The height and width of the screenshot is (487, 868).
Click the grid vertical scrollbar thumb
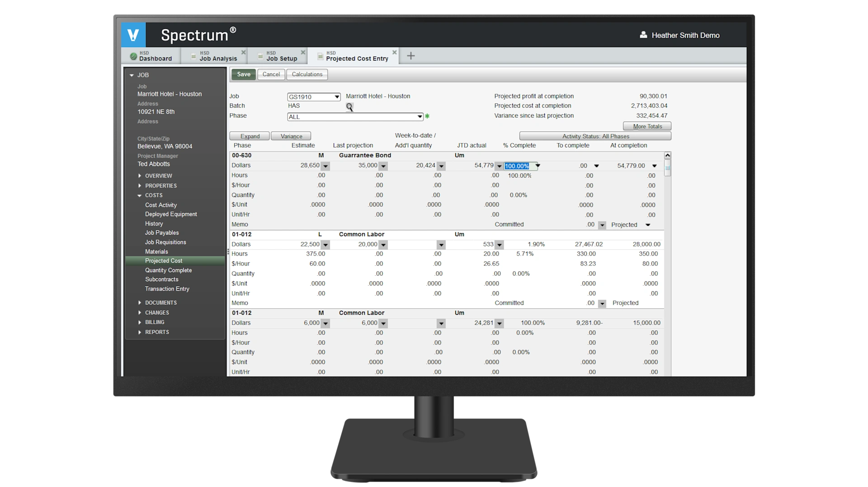[x=667, y=167]
